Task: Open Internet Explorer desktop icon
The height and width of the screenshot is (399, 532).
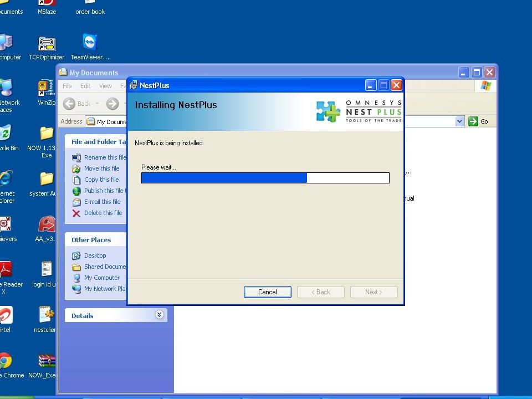Action: [7, 187]
